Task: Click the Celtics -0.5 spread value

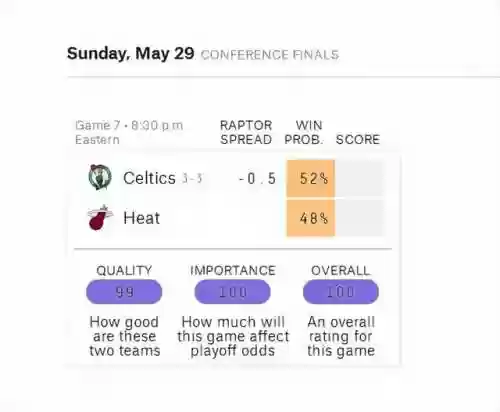Action: pyautogui.click(x=257, y=178)
